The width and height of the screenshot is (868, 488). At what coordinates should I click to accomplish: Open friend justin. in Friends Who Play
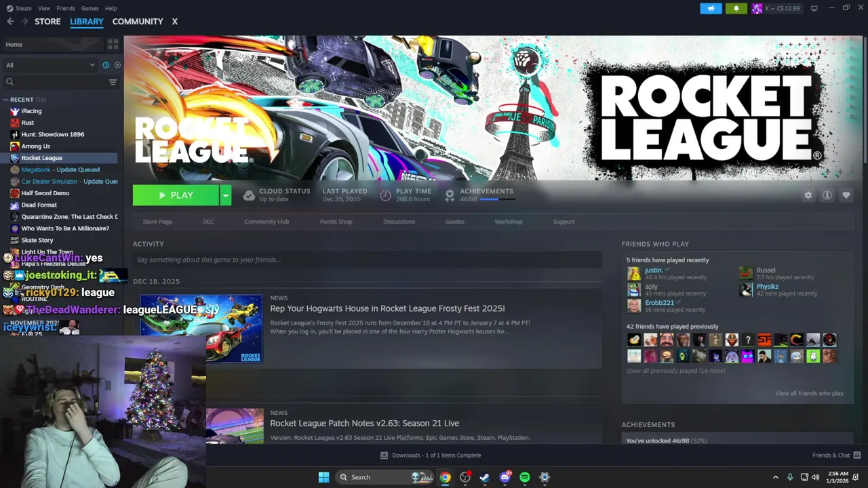(x=653, y=270)
